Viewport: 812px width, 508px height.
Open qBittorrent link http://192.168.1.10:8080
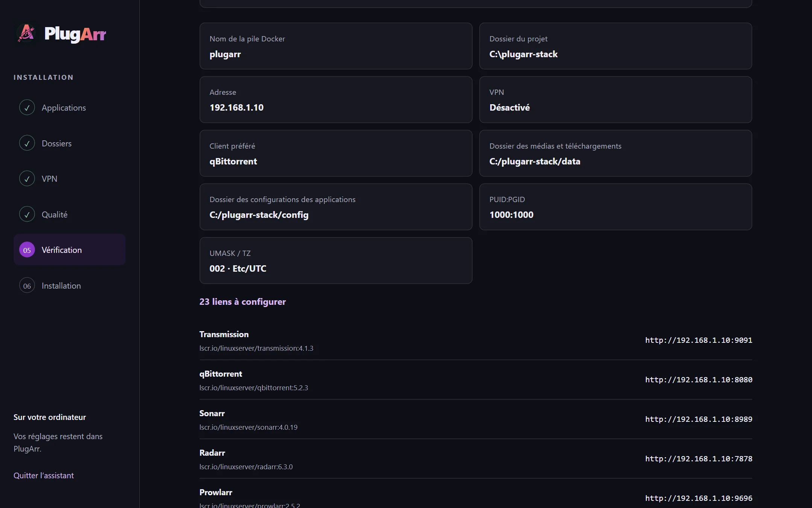699,380
